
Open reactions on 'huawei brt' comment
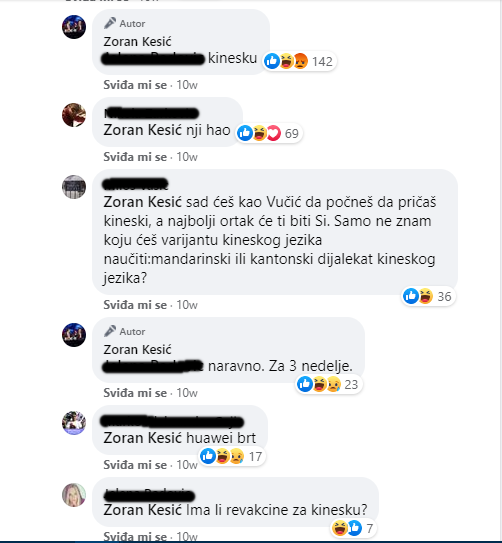tap(232, 456)
